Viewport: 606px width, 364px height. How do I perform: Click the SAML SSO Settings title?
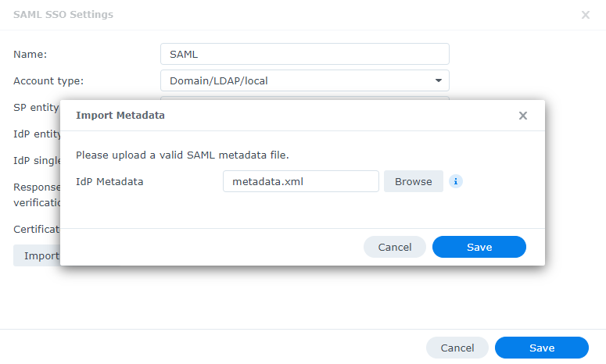tap(63, 15)
